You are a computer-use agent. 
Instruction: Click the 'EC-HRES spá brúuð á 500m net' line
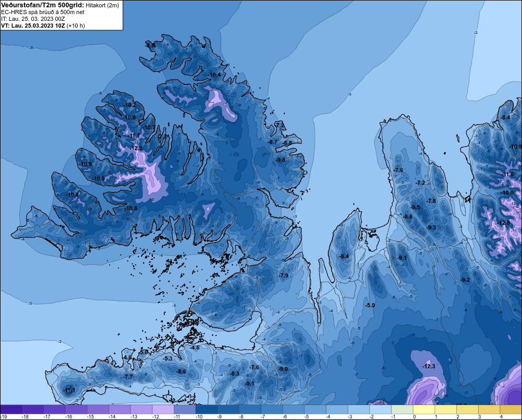(x=43, y=12)
